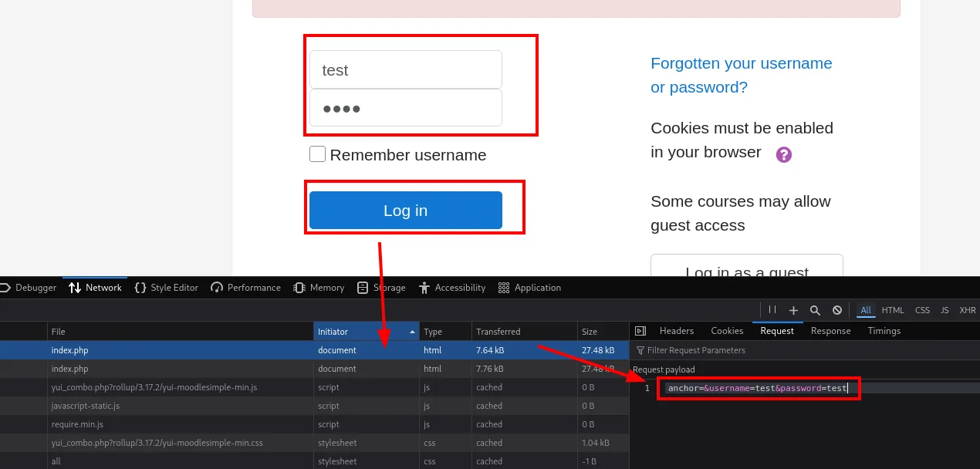Sort requests by Size column header
980x469 pixels.
(x=603, y=332)
